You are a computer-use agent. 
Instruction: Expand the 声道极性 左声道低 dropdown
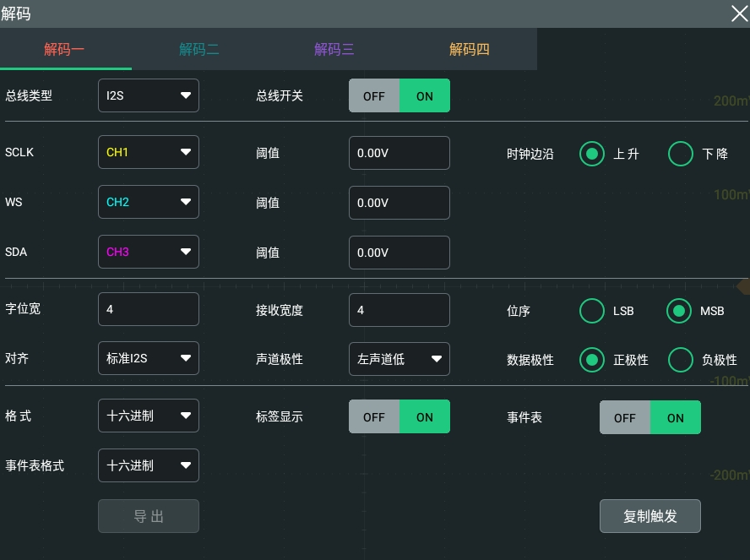click(399, 359)
